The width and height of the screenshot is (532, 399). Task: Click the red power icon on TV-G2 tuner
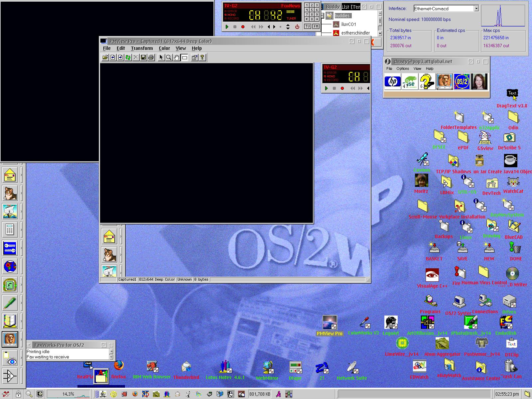297,27
